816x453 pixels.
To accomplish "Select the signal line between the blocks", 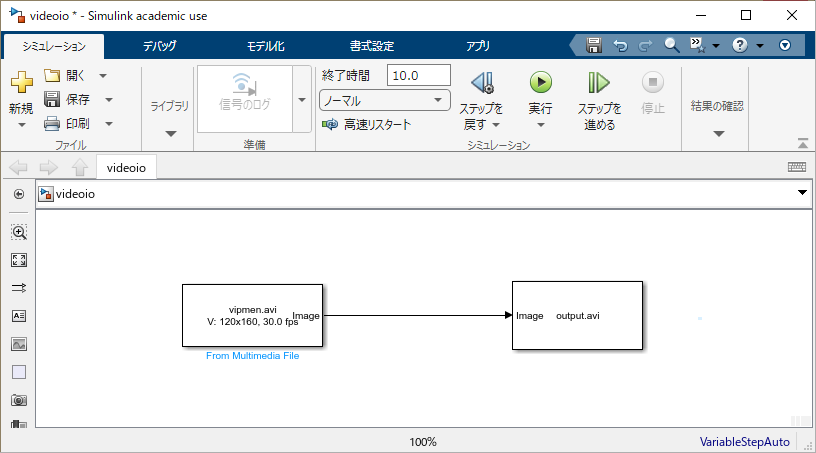I will pyautogui.click(x=416, y=315).
